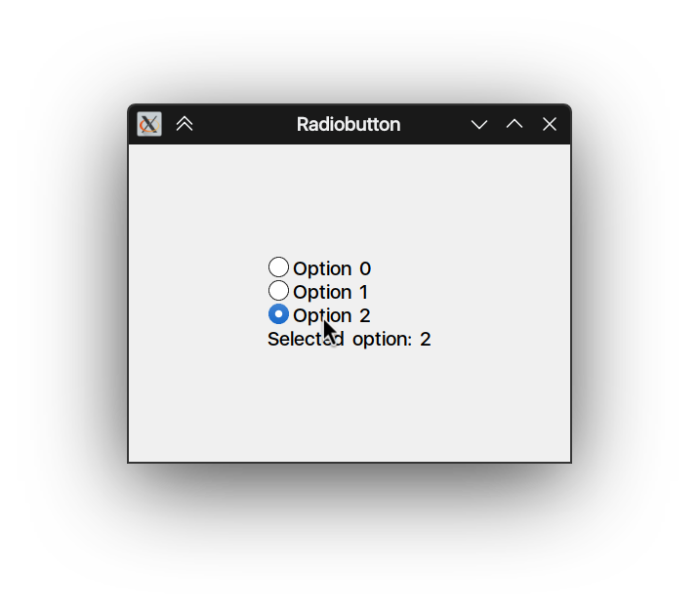
Task: Click the number 2 after "Selected option:"
Action: coord(426,339)
